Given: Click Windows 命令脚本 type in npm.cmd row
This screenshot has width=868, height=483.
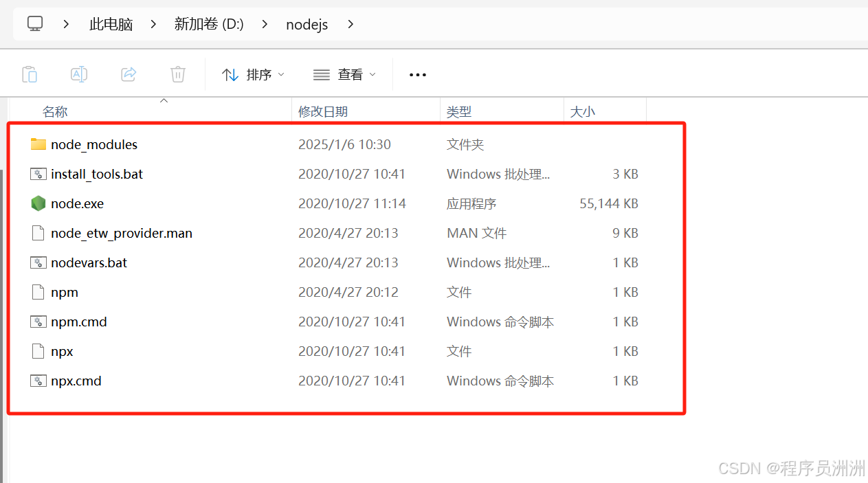Looking at the screenshot, I should tap(500, 322).
